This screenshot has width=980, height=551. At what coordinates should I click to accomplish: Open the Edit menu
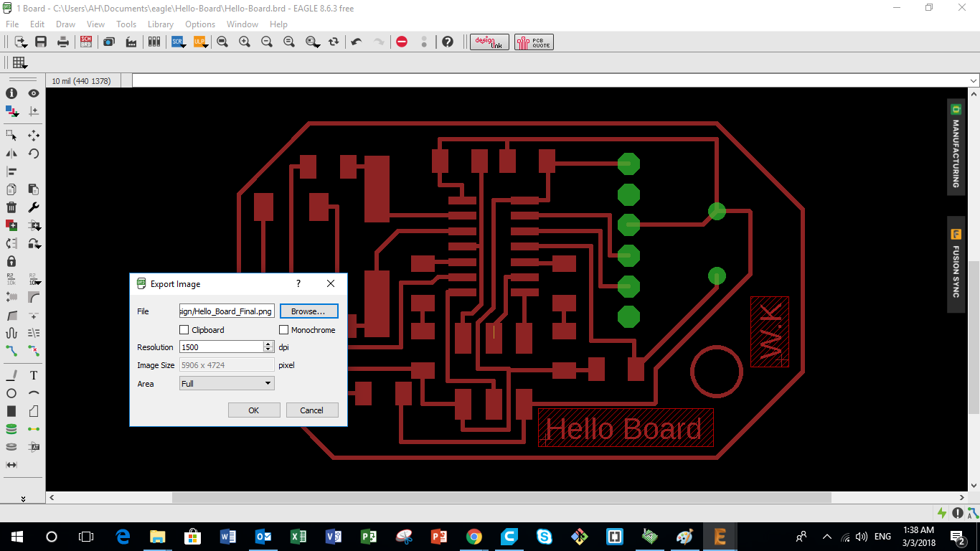click(37, 24)
